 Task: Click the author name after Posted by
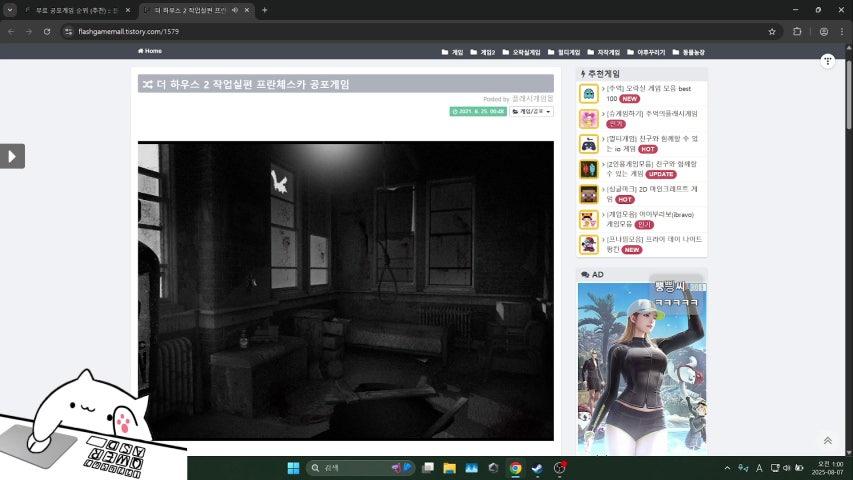tap(533, 99)
